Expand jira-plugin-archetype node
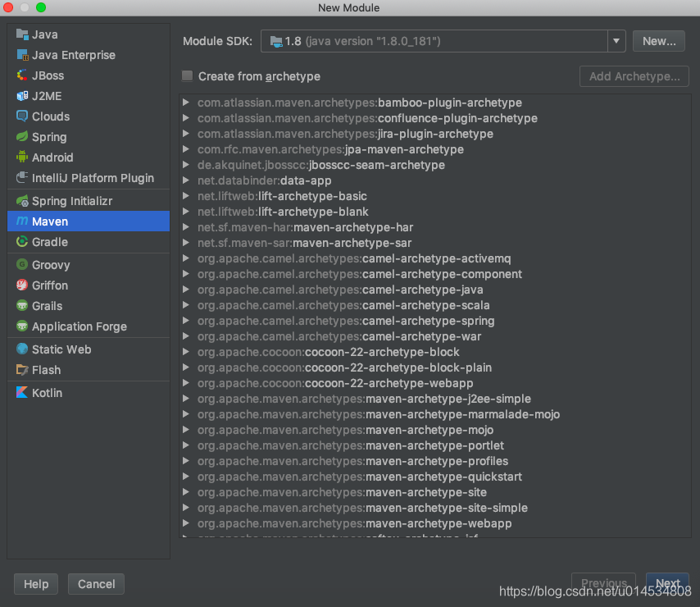 click(x=186, y=134)
